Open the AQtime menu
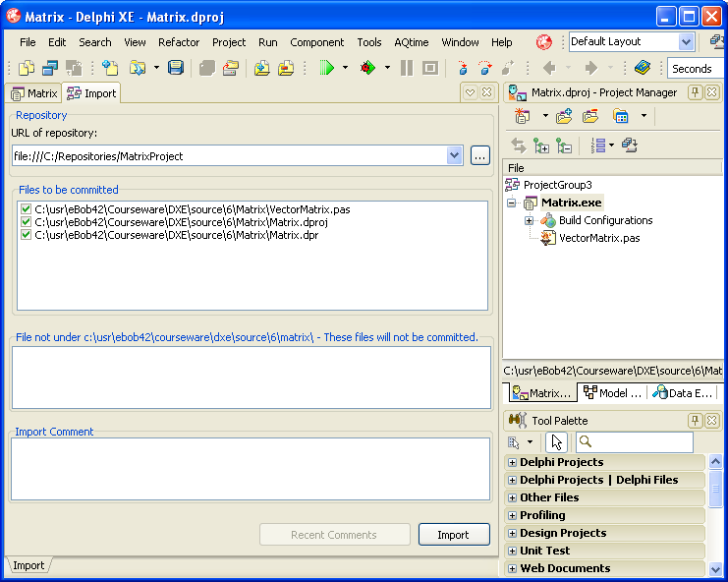The image size is (728, 582). pos(412,42)
